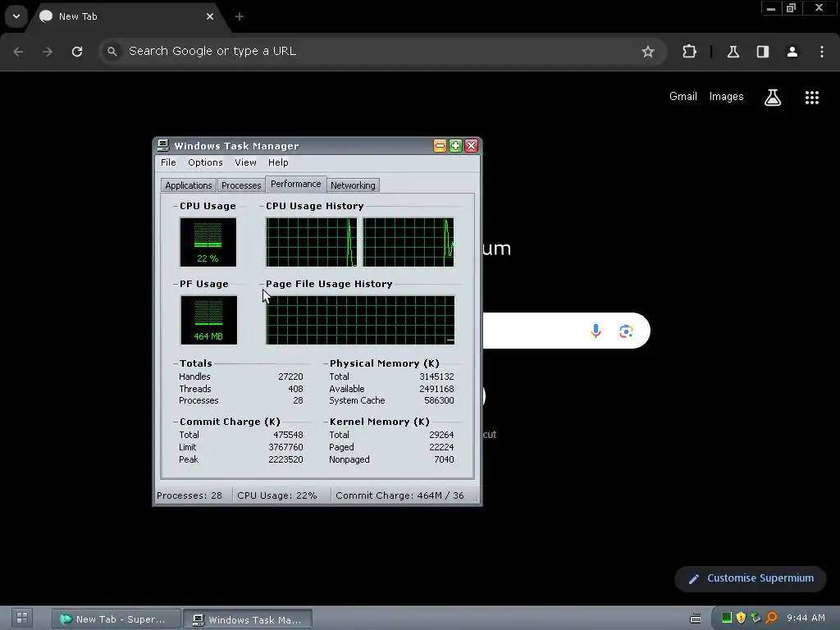This screenshot has width=840, height=630.
Task: Click the taskbar clock showing 9:44 AM
Action: coord(806,618)
